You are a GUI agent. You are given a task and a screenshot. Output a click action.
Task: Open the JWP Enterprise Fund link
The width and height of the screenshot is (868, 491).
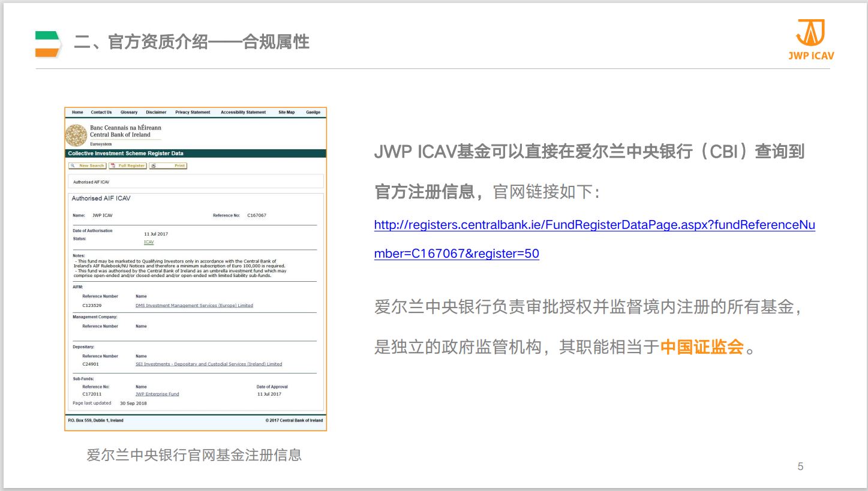tap(157, 394)
